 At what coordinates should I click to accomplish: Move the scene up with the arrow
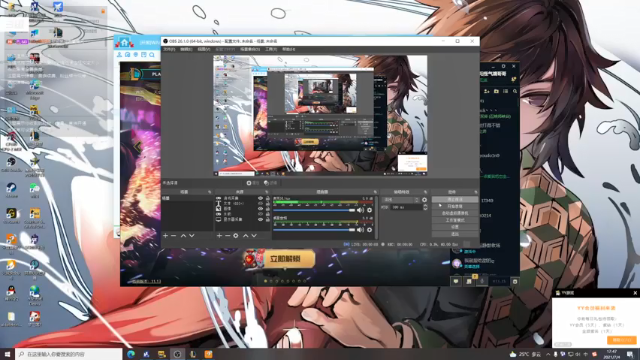click(183, 236)
